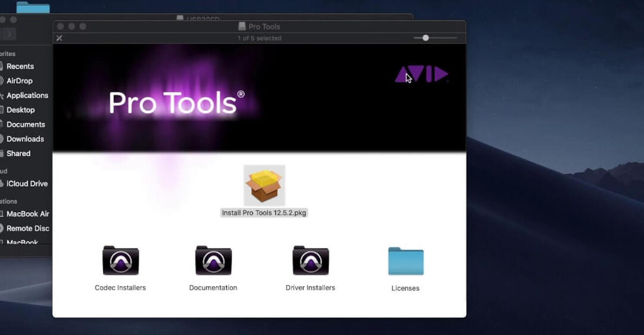
Task: Click the blue folder on the desktop
Action: (33, 7)
